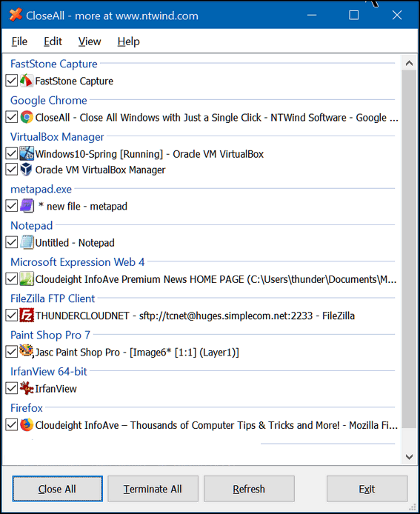The image size is (420, 514).
Task: Open the File menu
Action: coord(19,41)
